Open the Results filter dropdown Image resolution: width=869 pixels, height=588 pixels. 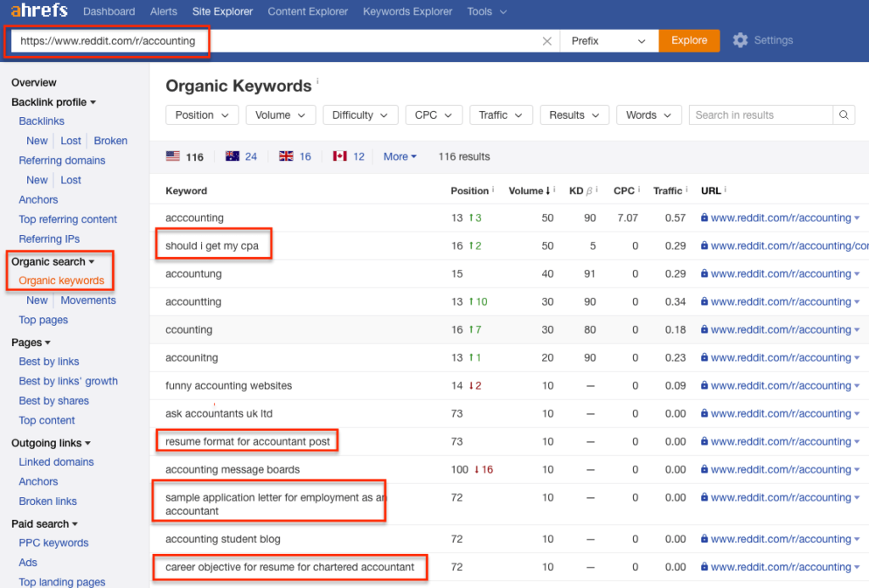575,115
